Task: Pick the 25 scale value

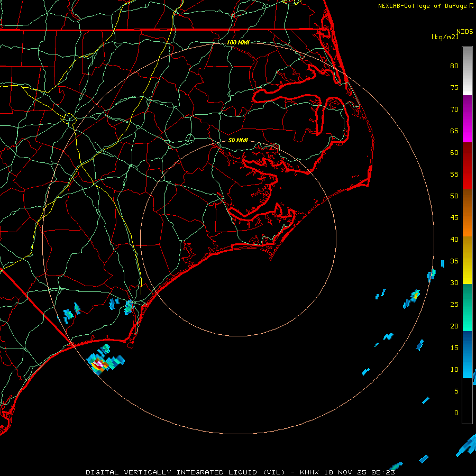Action: [x=454, y=304]
